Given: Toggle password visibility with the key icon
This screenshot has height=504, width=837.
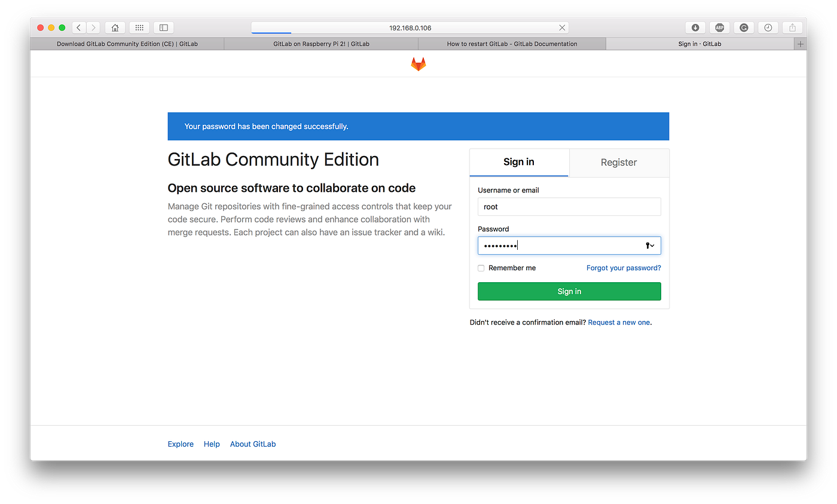Looking at the screenshot, I should point(647,245).
